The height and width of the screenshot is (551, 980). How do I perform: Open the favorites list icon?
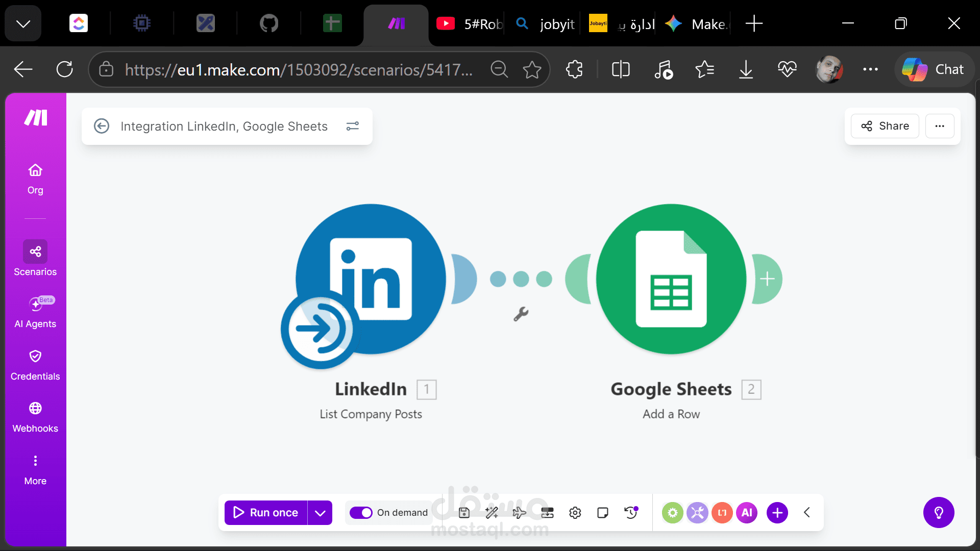pos(704,69)
